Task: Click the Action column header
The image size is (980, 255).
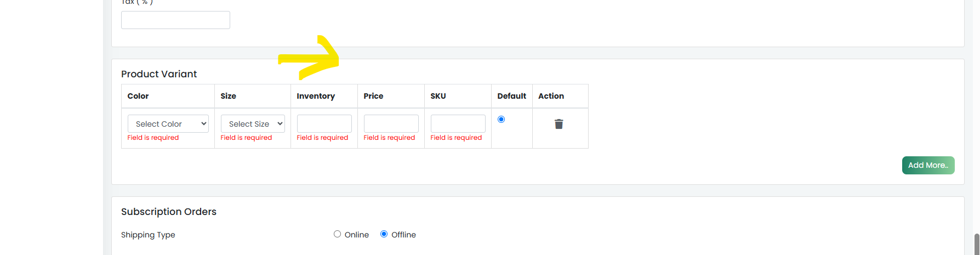Action: click(551, 96)
